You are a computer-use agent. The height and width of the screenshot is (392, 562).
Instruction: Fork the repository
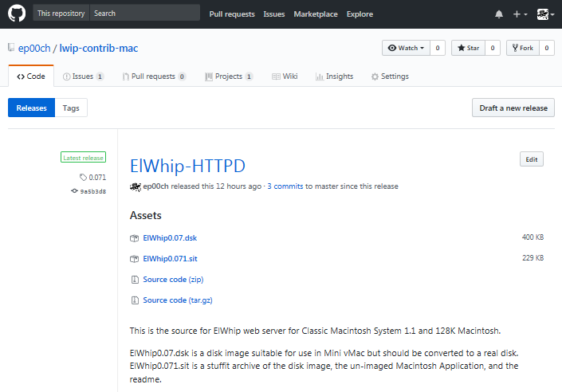tap(523, 48)
